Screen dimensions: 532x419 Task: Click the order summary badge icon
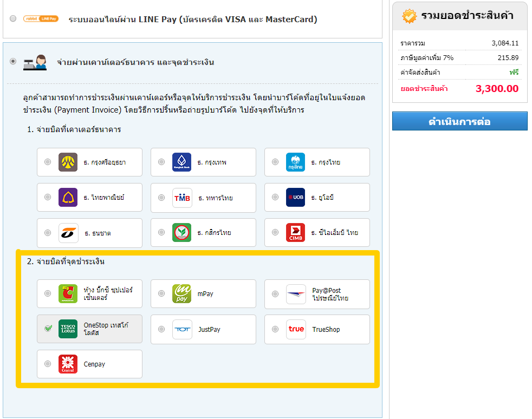pos(409,16)
